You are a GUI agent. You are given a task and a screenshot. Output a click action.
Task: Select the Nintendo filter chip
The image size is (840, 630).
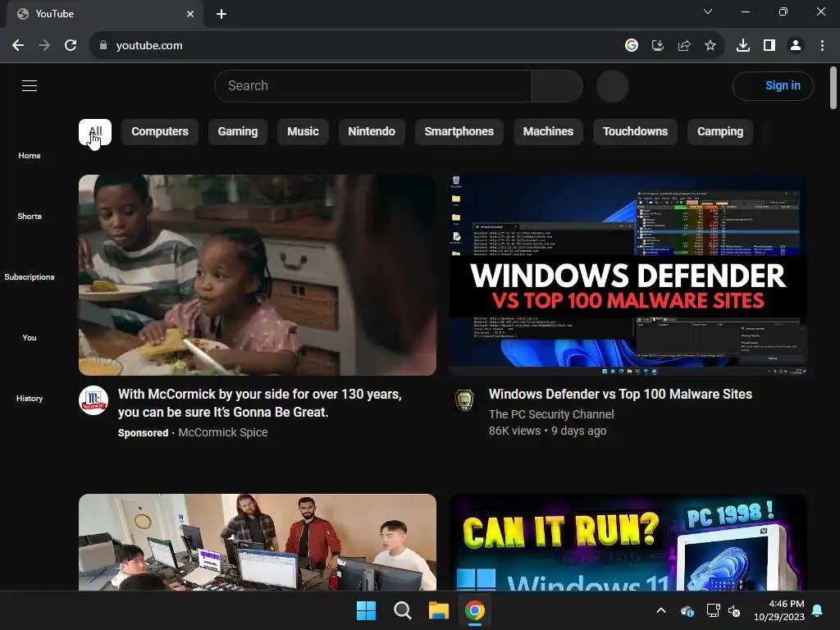click(372, 132)
